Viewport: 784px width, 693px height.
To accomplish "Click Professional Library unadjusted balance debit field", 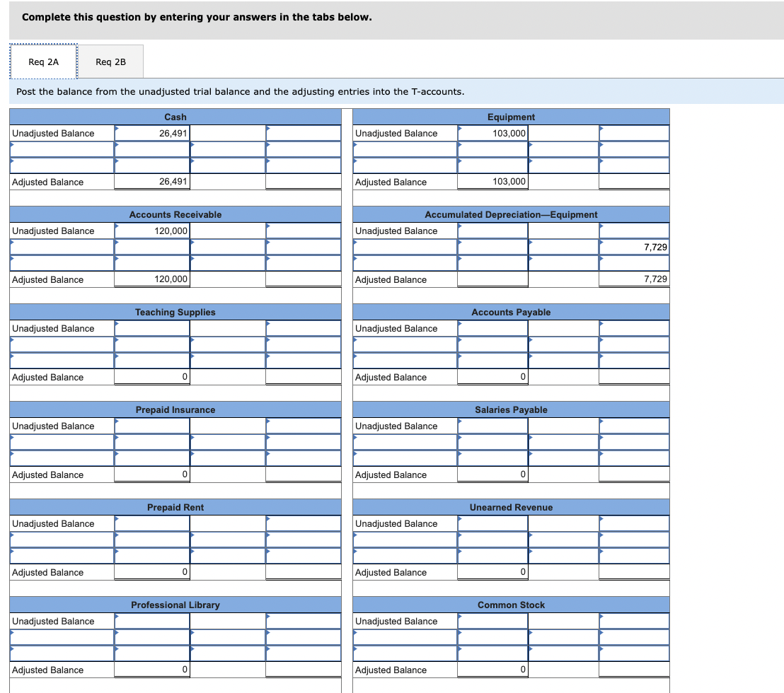I will click(x=152, y=621).
